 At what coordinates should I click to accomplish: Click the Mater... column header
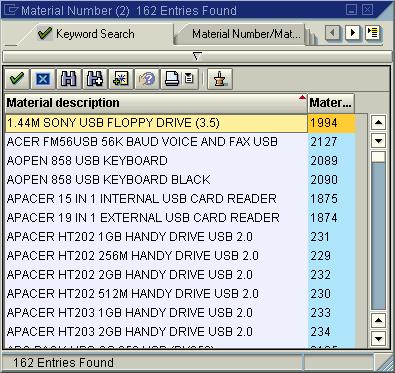point(331,103)
